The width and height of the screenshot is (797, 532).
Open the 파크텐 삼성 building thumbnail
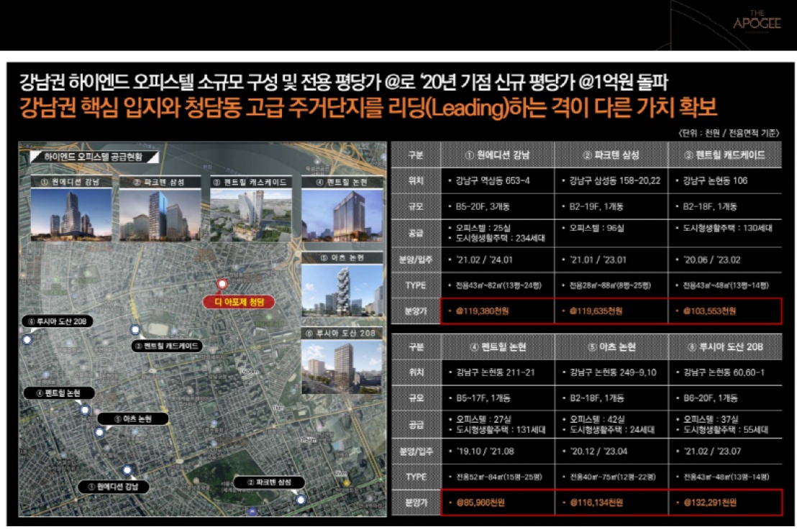(x=160, y=214)
